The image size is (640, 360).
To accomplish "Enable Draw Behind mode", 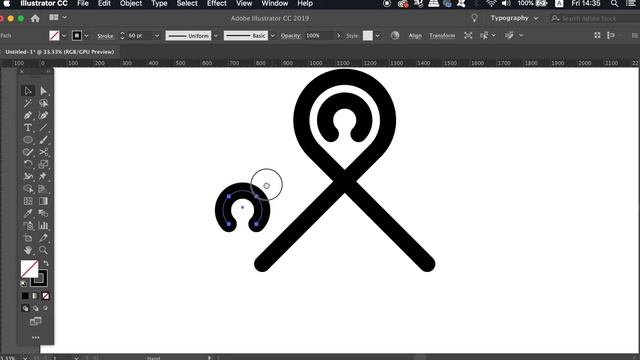I will click(36, 308).
